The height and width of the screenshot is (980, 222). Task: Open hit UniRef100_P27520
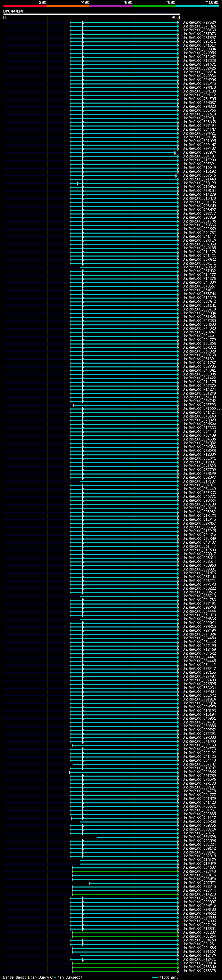[x=199, y=23]
